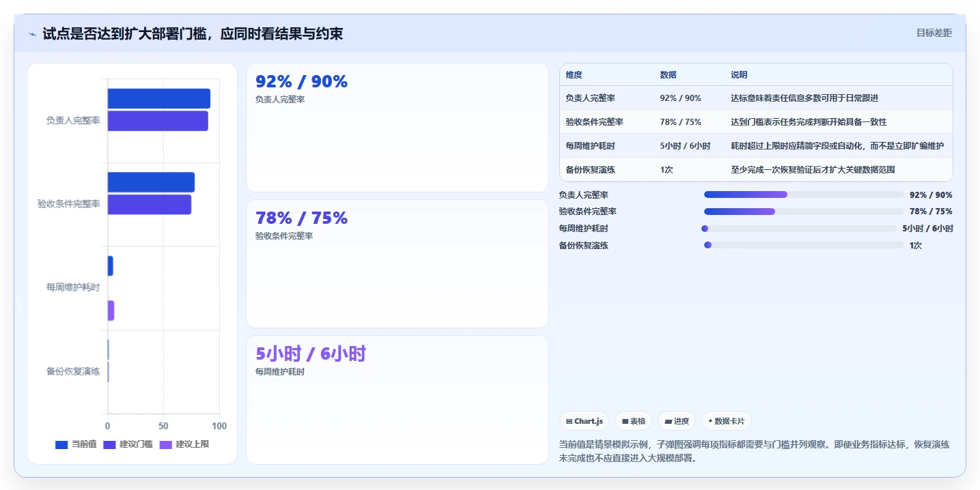This screenshot has height=490, width=980.
Task: Click the 备份恢复演练 label in the progress list
Action: [583, 245]
